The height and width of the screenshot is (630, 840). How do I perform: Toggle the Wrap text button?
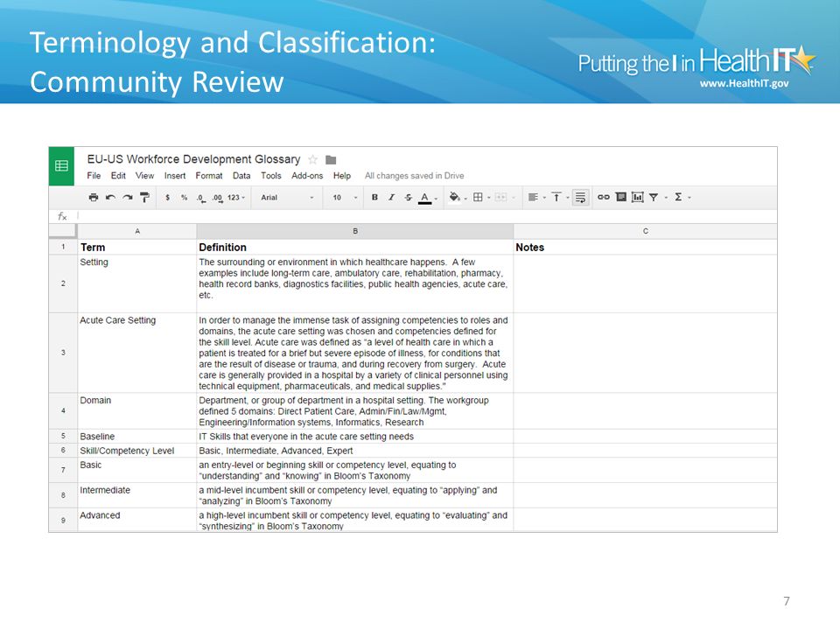pyautogui.click(x=580, y=197)
